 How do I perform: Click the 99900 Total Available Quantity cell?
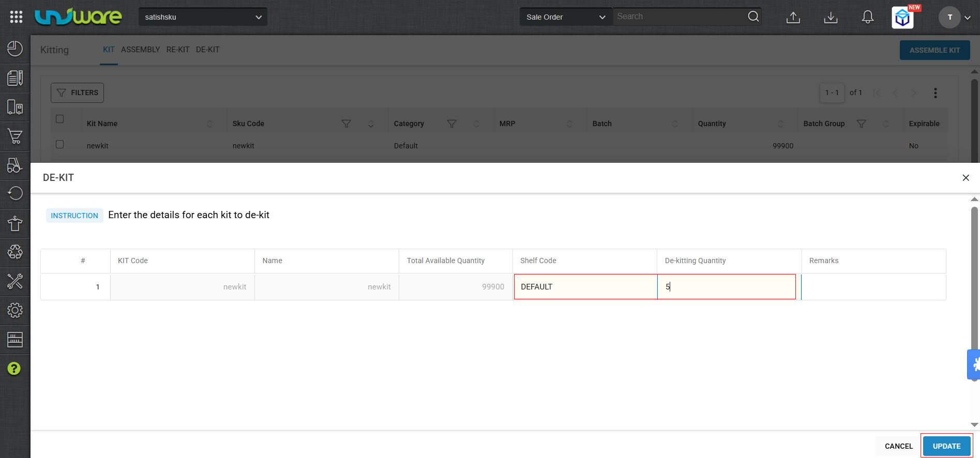(x=456, y=287)
